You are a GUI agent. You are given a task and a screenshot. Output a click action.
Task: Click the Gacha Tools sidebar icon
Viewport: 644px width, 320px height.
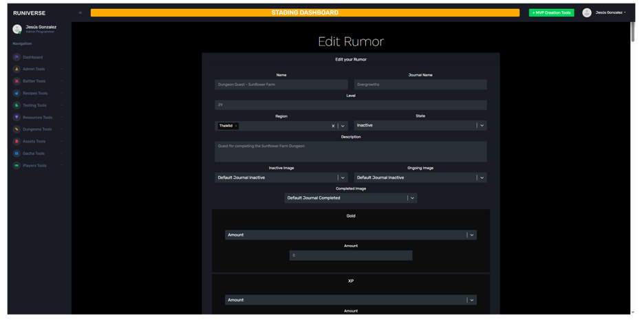pos(17,153)
